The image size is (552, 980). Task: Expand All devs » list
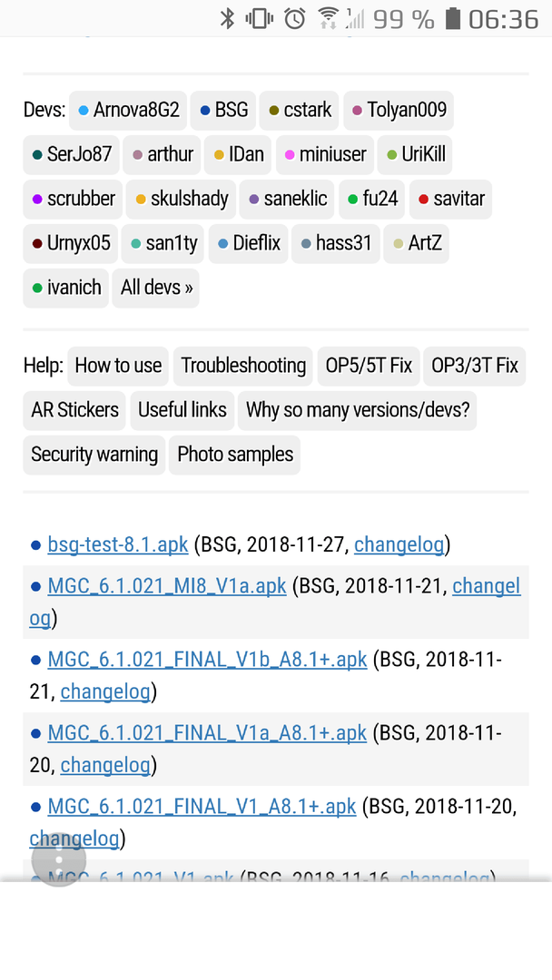point(155,288)
